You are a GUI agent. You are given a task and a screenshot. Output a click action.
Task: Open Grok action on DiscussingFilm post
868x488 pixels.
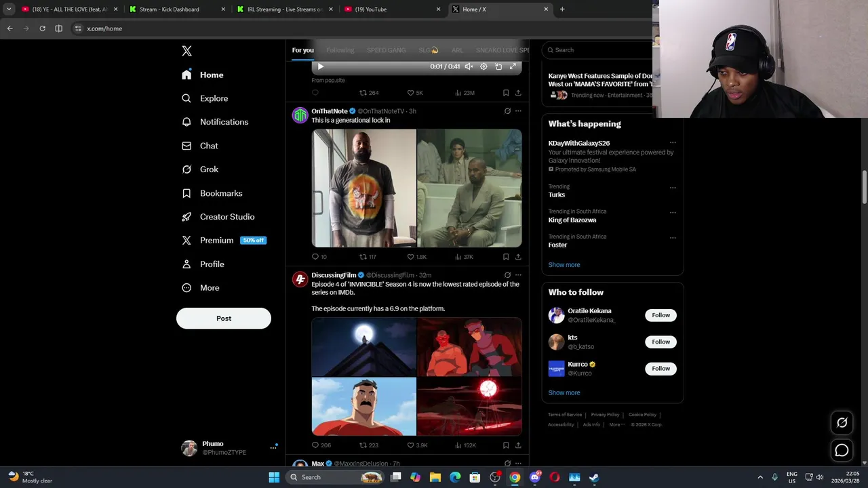coord(507,275)
